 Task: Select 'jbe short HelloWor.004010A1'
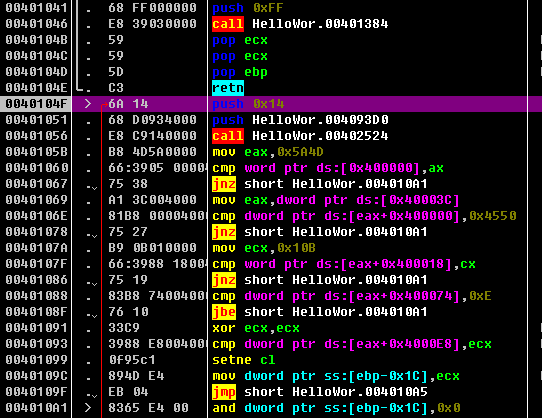320,312
